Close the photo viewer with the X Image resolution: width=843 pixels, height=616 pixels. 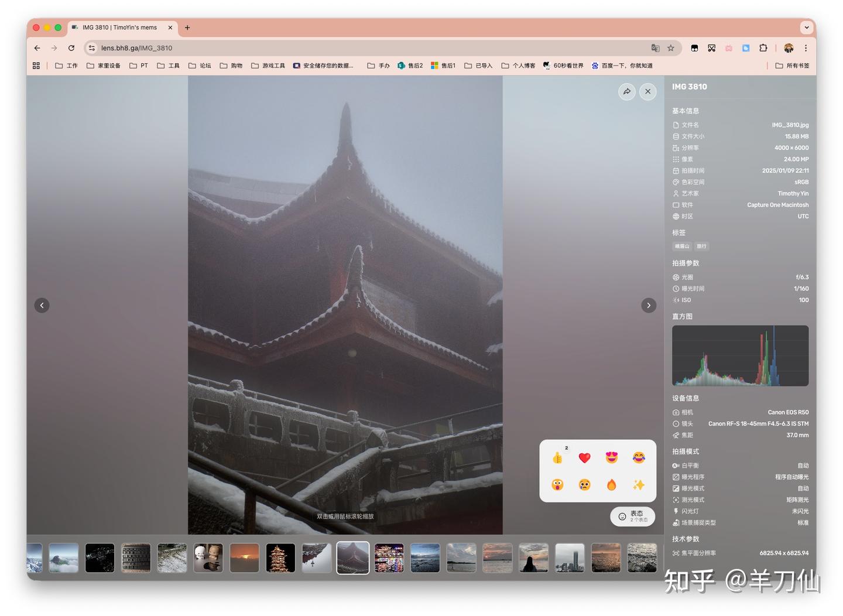tap(648, 91)
